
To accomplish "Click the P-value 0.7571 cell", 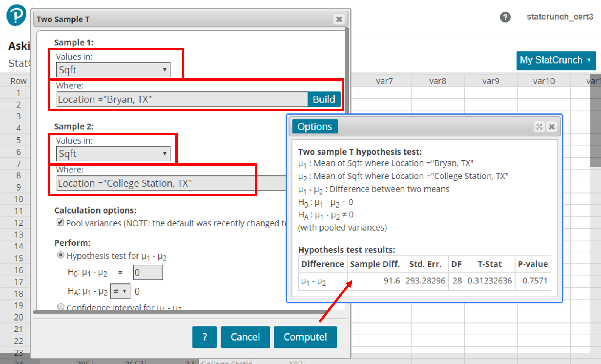I will point(533,281).
